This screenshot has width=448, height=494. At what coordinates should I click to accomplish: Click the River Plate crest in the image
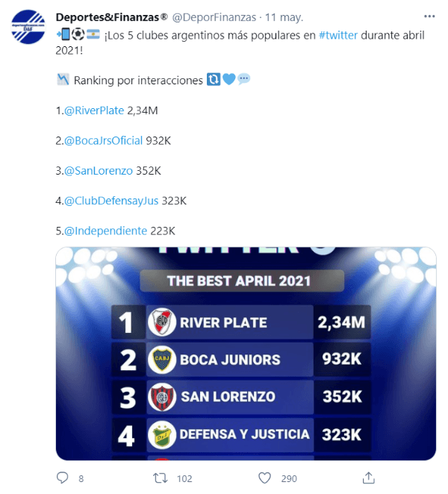(162, 322)
